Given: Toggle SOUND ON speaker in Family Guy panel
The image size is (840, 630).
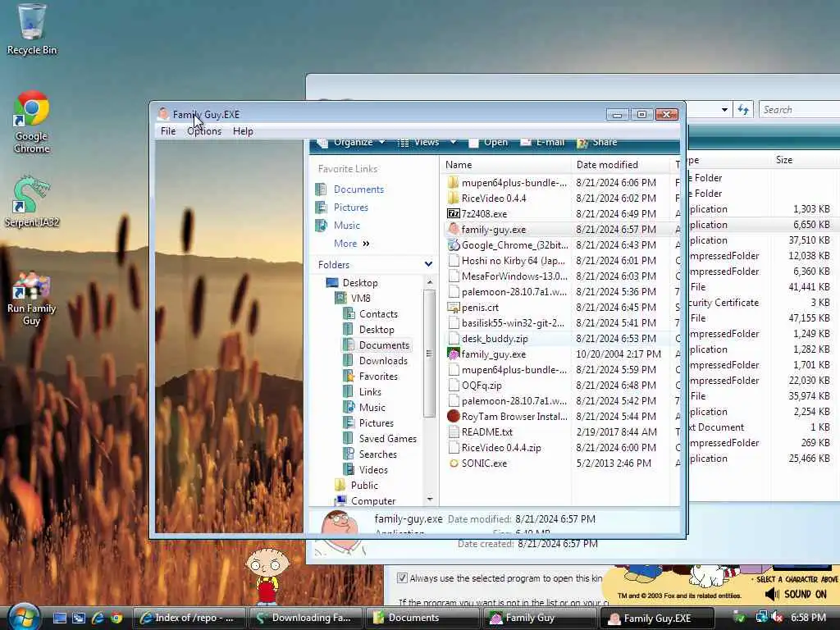Looking at the screenshot, I should click(772, 594).
